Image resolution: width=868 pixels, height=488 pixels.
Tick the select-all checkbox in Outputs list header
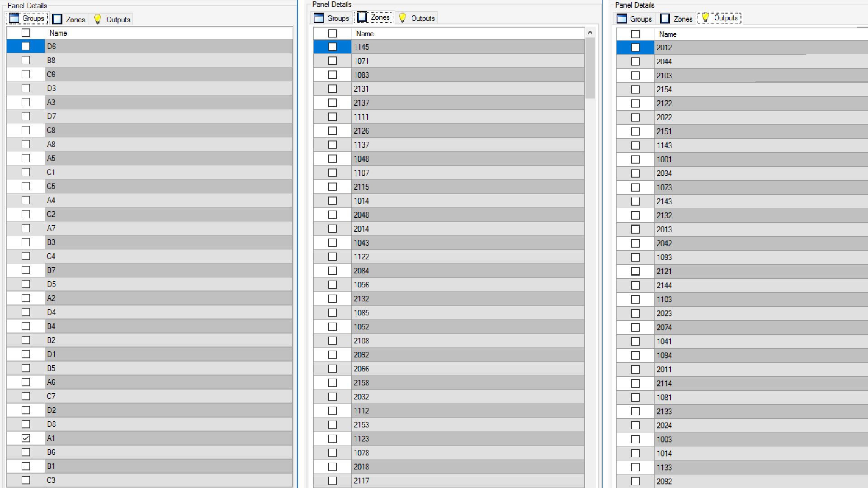(x=635, y=34)
